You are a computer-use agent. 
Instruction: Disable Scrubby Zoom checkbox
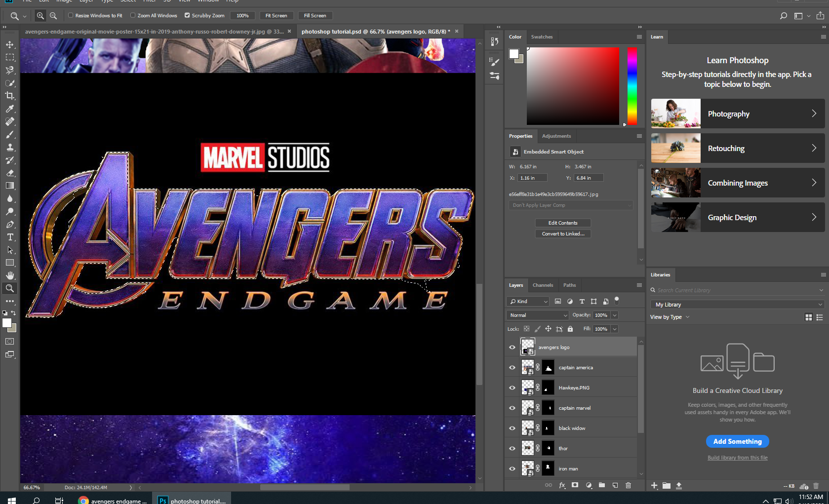click(187, 15)
